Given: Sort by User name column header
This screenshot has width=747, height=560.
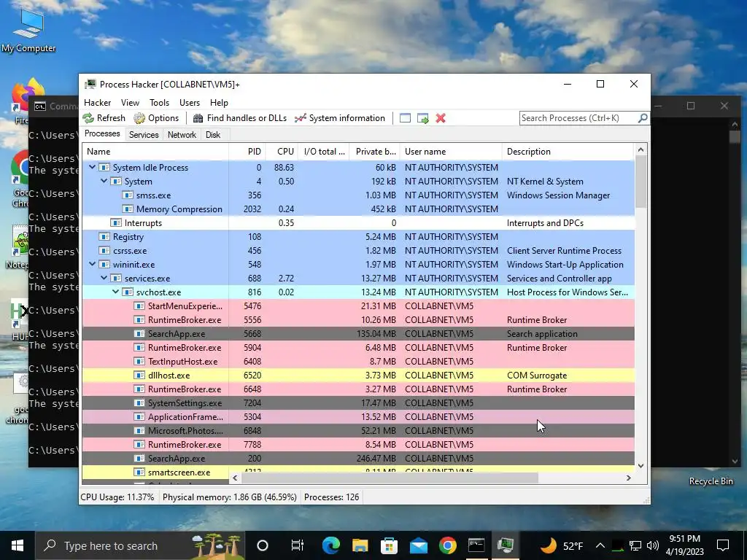Looking at the screenshot, I should click(x=451, y=152).
